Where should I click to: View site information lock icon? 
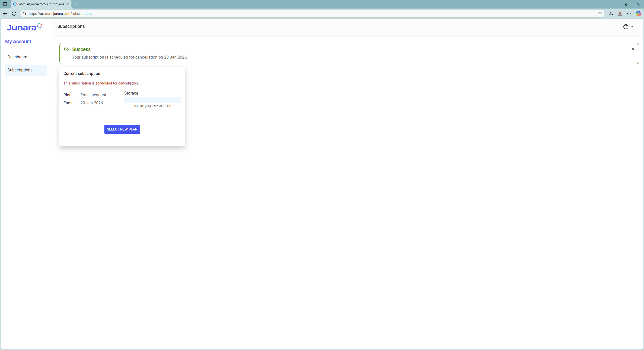pos(24,13)
